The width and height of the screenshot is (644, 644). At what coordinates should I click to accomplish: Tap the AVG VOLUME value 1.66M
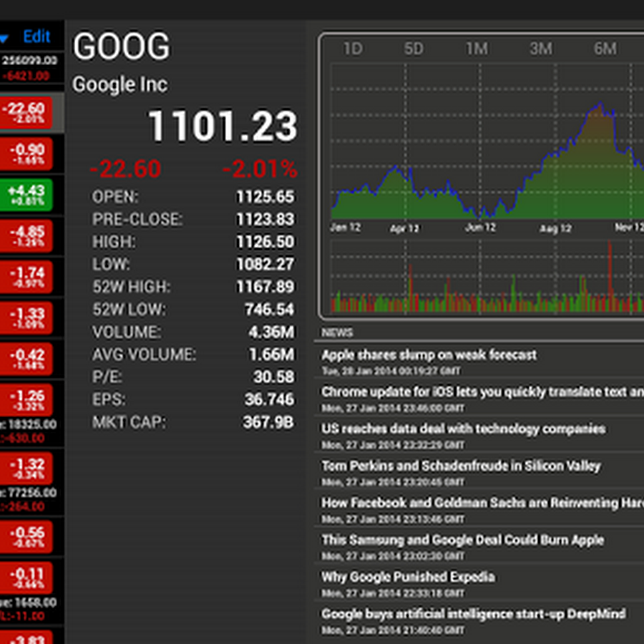click(x=272, y=354)
